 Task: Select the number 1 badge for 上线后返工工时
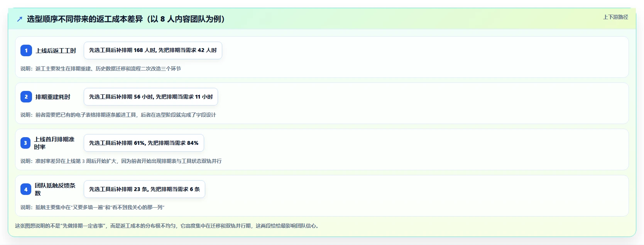point(26,50)
